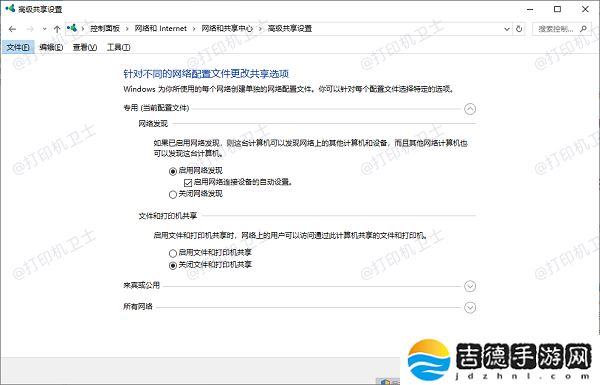
Task: Open the 工具(T) menu
Action: click(118, 47)
